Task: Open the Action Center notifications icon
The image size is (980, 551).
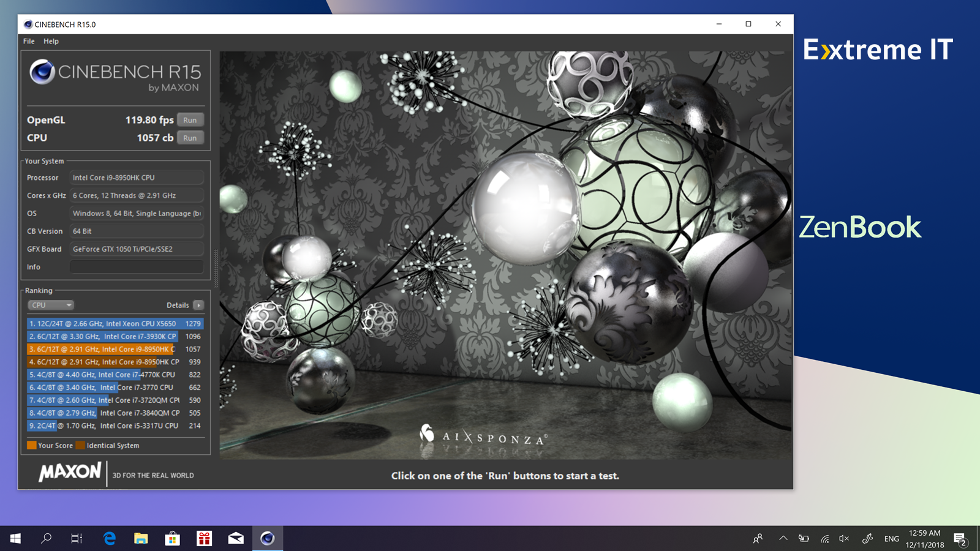Action: [x=960, y=539]
